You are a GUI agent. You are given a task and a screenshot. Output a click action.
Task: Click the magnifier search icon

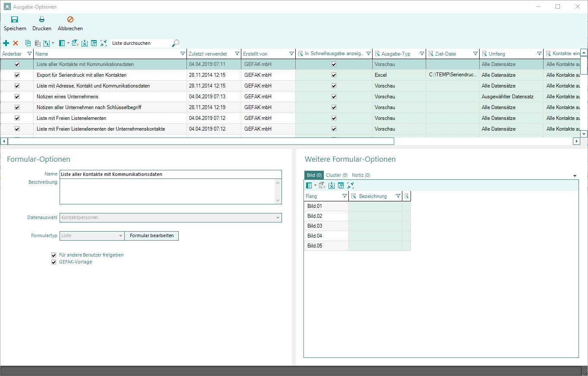pyautogui.click(x=175, y=43)
